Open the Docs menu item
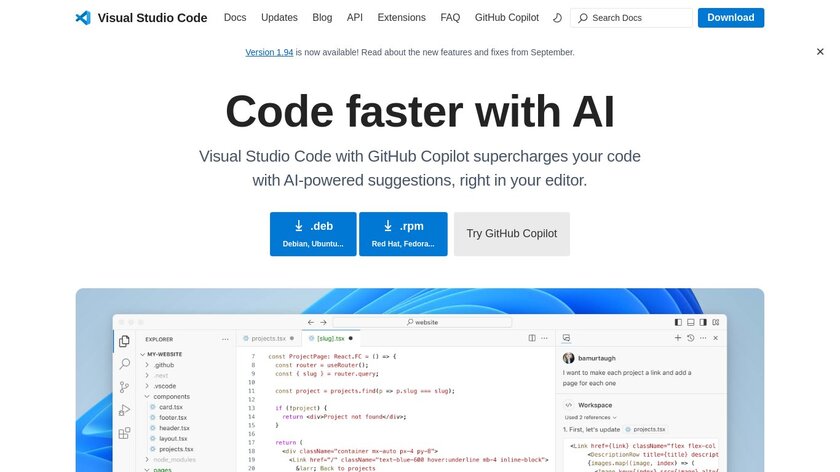The width and height of the screenshot is (840, 472). [x=235, y=18]
